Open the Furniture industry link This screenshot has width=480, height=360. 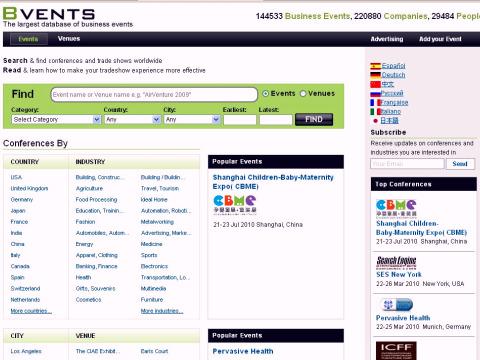[152, 300]
